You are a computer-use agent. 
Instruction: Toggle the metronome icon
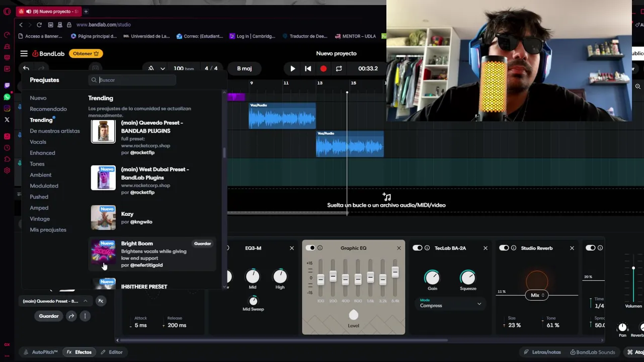pos(151,68)
